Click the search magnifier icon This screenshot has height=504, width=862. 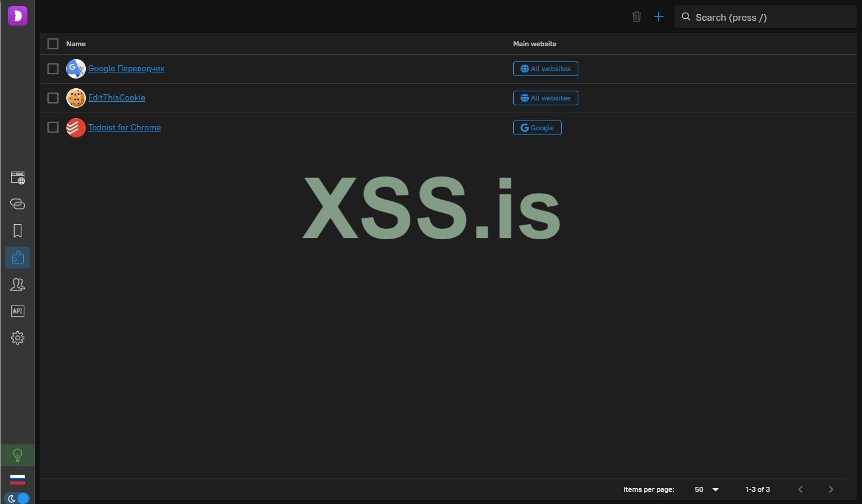686,17
